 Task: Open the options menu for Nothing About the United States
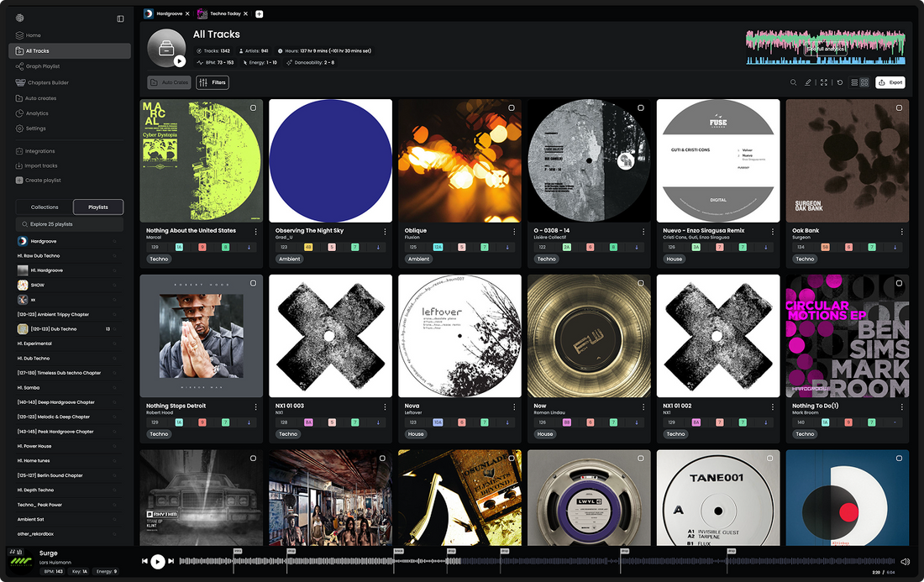(x=255, y=232)
